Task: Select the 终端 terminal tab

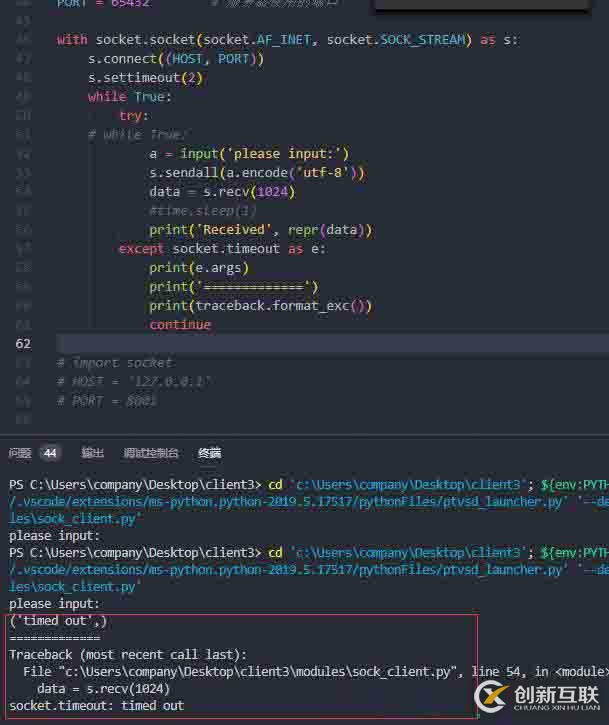Action: (209, 453)
